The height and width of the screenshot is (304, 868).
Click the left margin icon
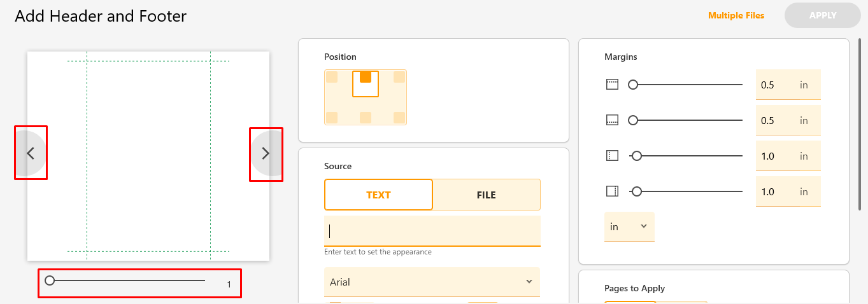[612, 156]
